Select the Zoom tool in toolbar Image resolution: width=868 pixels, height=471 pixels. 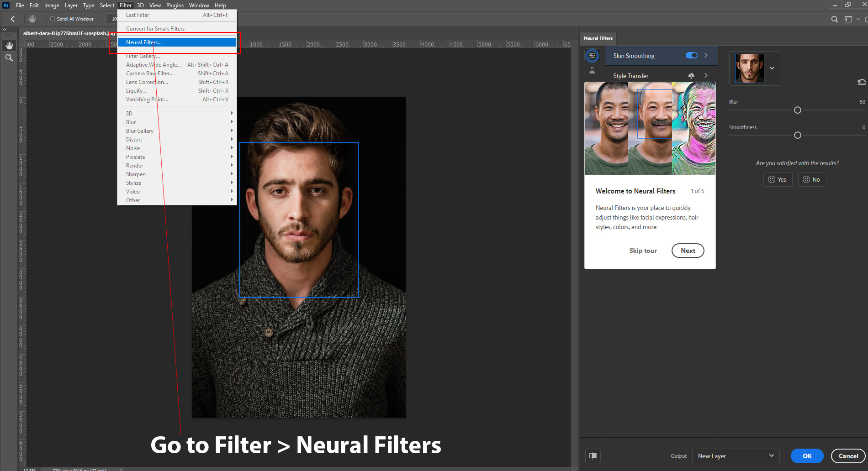(9, 58)
